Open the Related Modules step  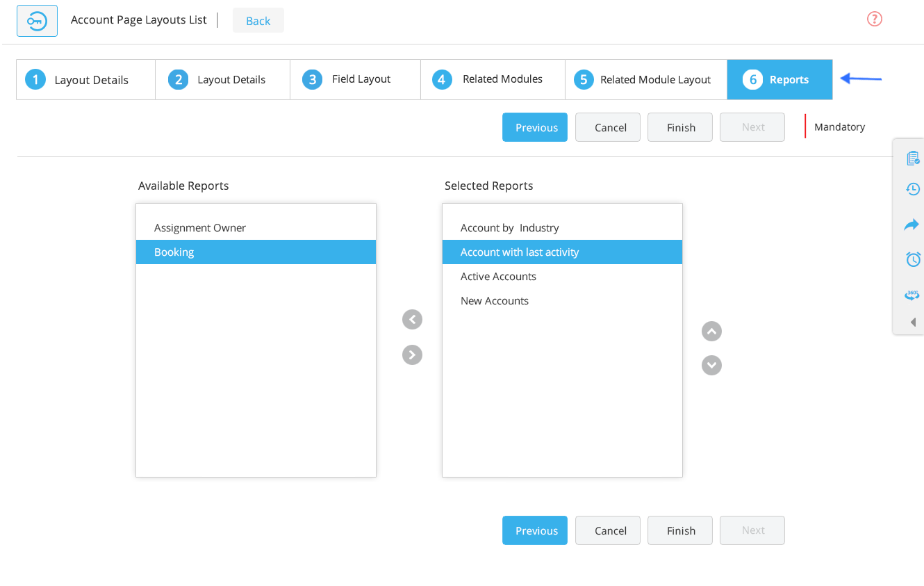click(x=493, y=79)
